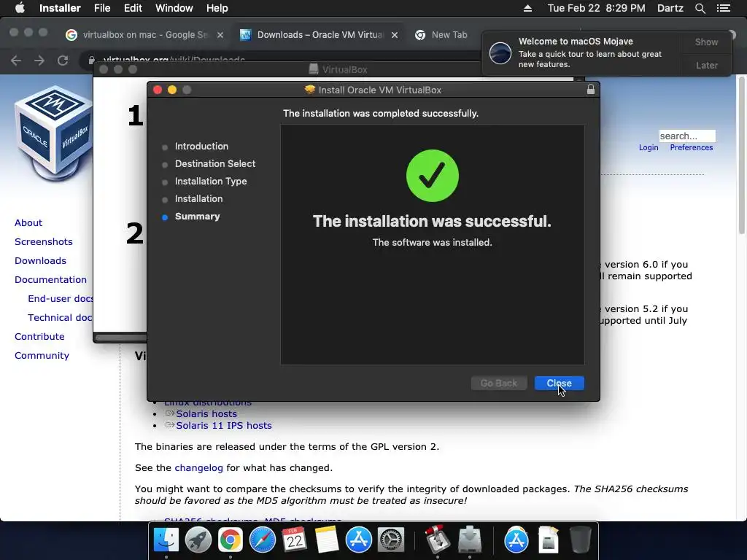The image size is (747, 560).
Task: Switch to the Downloads – Oracle VM VirtualBox tab
Action: (x=320, y=35)
